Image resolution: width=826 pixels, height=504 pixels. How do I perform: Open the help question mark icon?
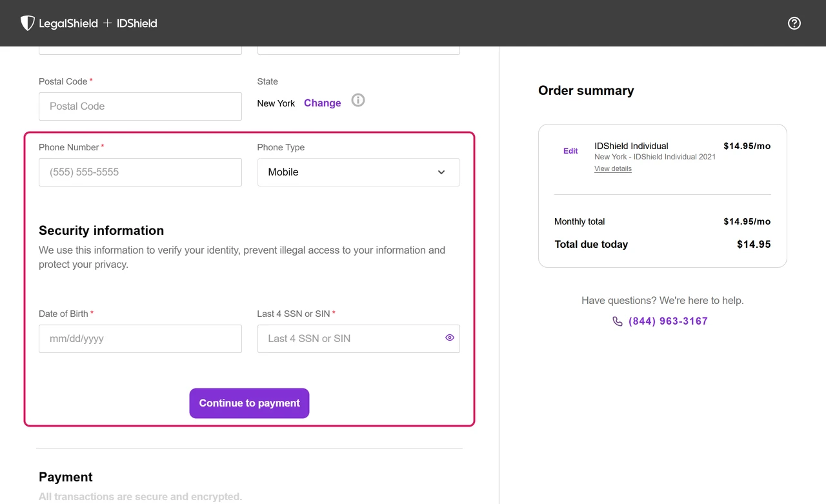tap(794, 23)
